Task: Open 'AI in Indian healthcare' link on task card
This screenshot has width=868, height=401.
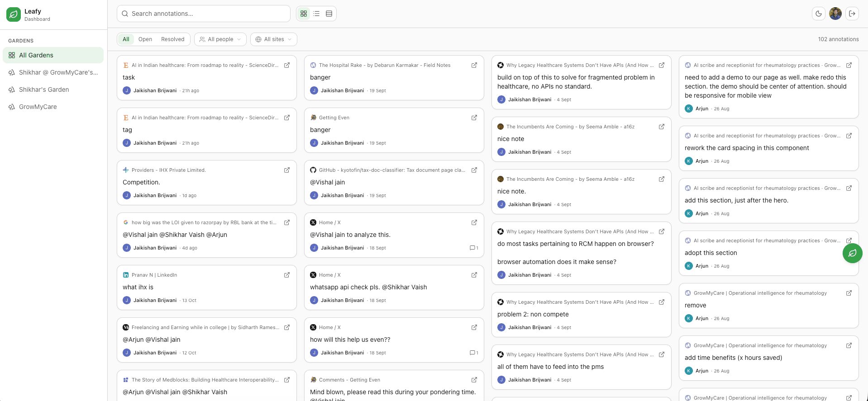Action: 205,65
